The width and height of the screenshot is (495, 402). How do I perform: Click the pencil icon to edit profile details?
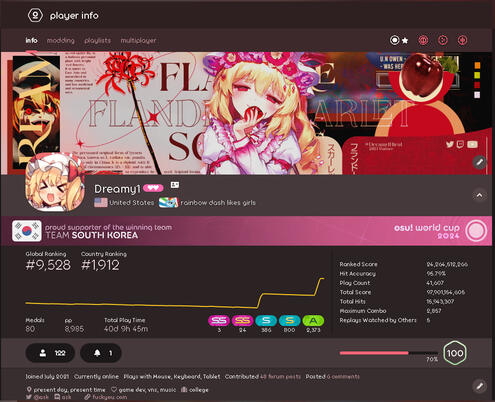(479, 386)
